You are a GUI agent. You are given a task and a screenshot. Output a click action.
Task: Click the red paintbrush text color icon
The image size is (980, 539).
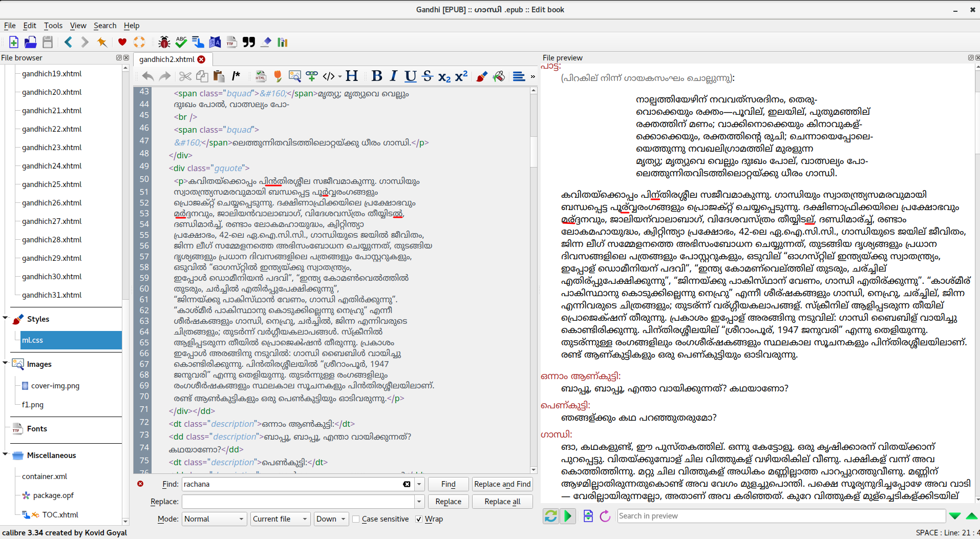(481, 76)
